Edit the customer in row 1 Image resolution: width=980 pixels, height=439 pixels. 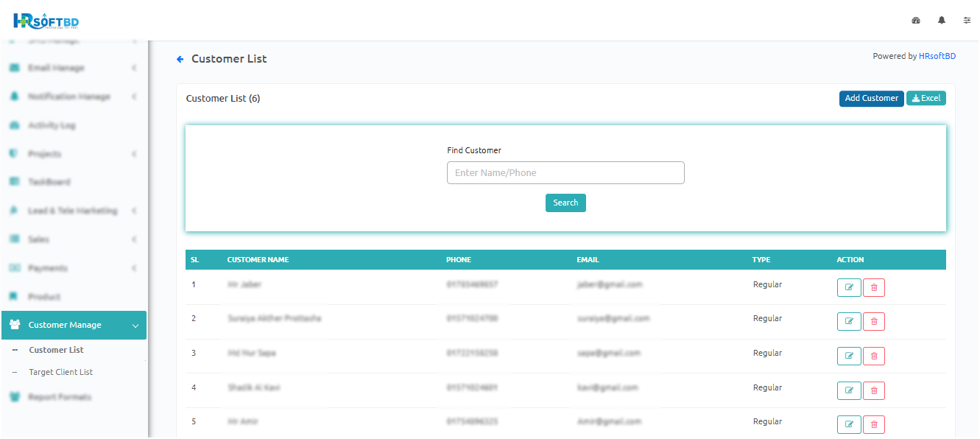849,287
